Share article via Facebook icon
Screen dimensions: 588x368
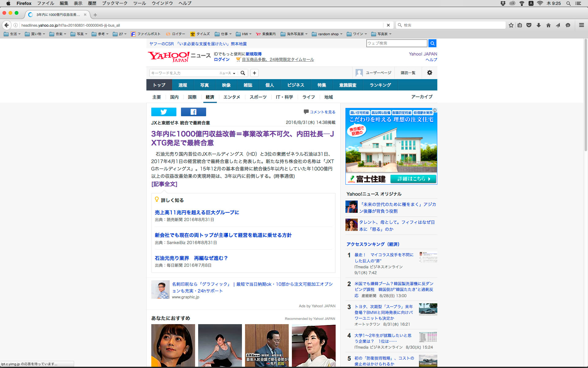point(193,112)
